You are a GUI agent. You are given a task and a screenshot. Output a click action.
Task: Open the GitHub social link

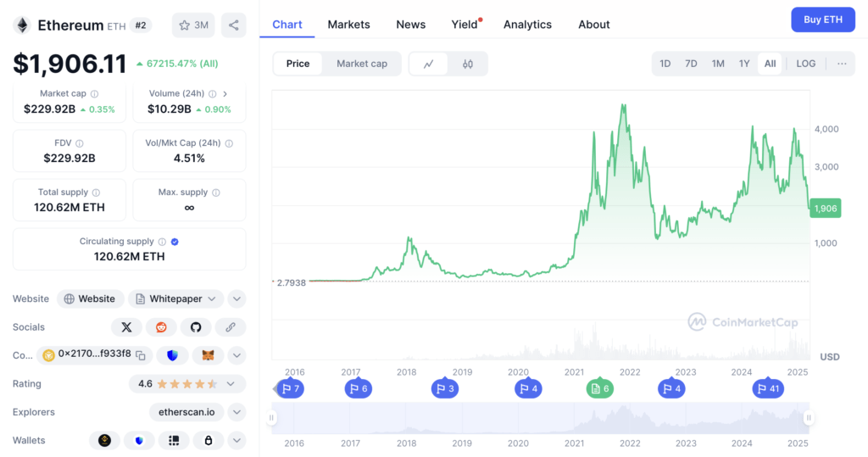point(196,327)
